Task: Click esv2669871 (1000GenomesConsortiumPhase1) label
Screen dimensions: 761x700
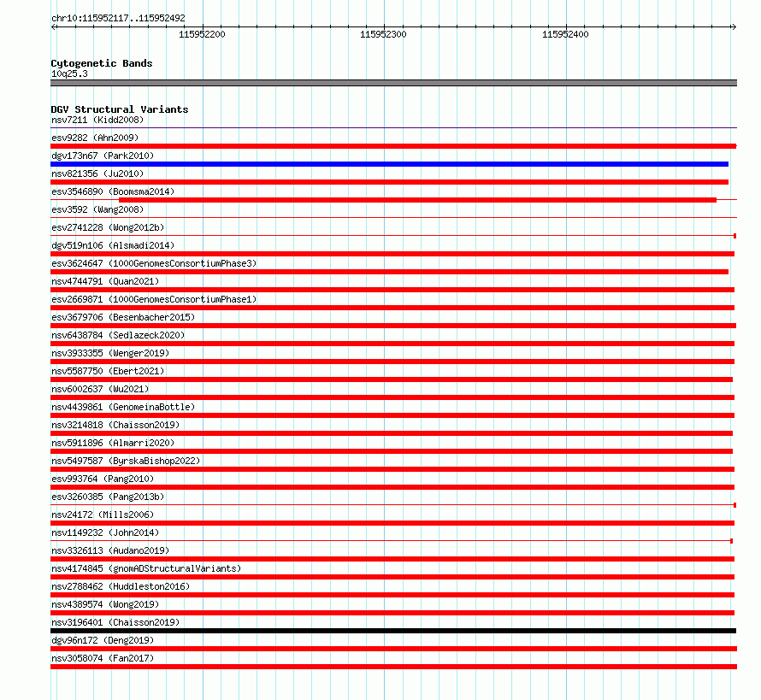Action: [154, 299]
